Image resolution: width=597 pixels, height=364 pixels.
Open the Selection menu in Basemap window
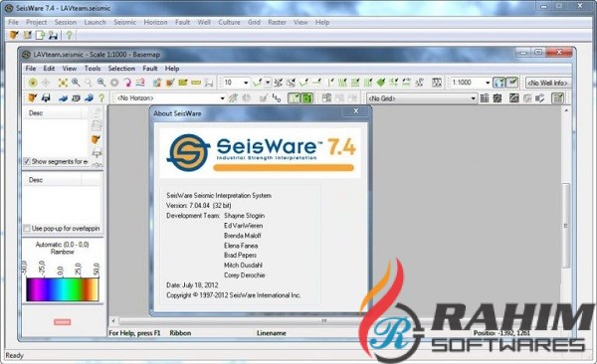pyautogui.click(x=121, y=69)
